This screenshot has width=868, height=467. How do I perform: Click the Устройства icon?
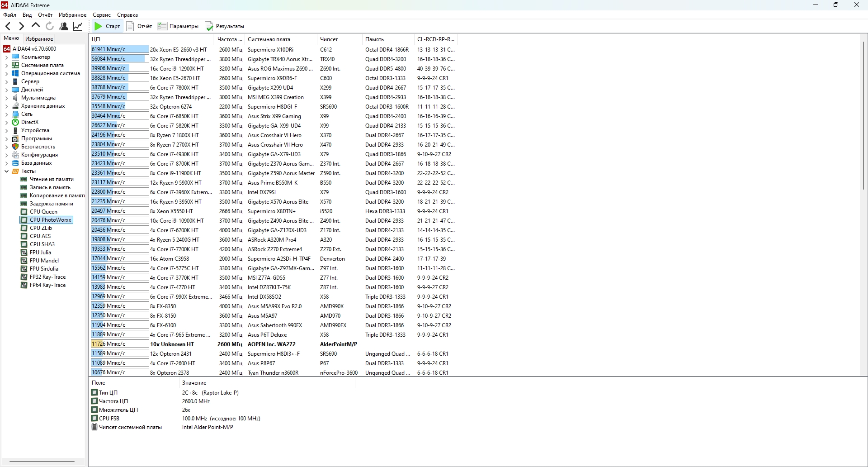[15, 130]
